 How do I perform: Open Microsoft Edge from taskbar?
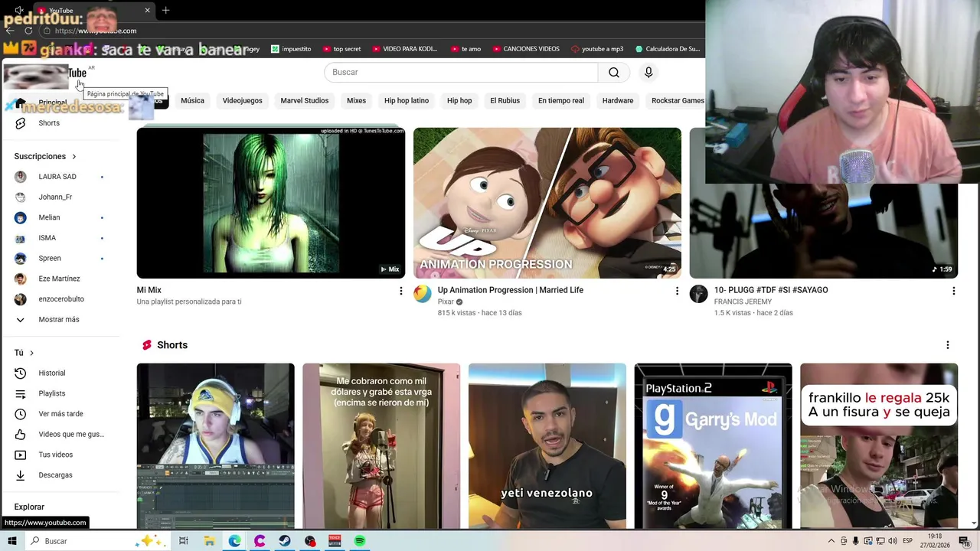coord(234,541)
